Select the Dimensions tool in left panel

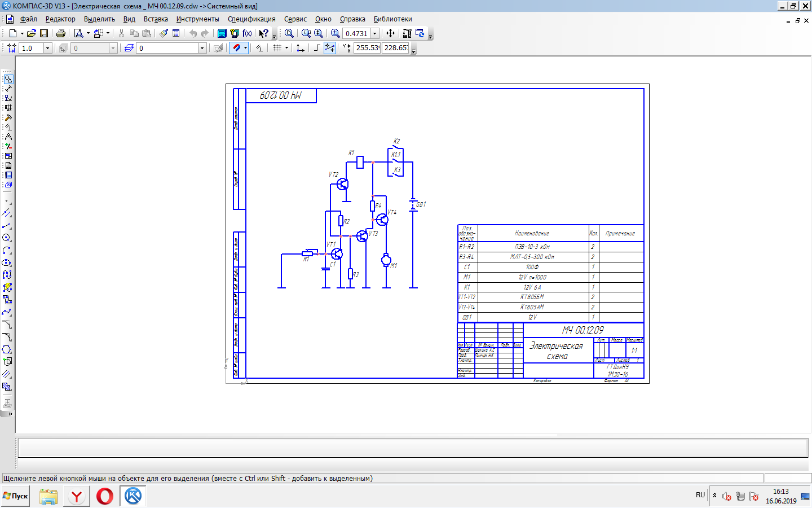pos(8,89)
